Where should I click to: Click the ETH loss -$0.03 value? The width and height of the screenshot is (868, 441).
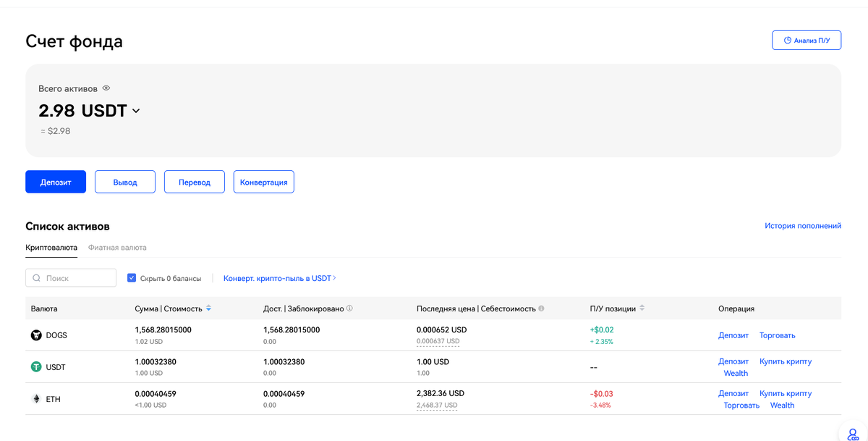coord(602,393)
